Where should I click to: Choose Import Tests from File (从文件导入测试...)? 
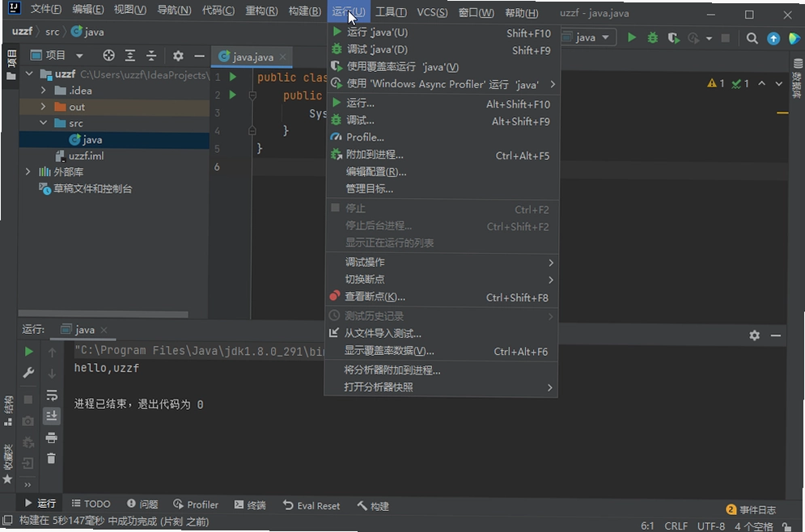coord(442,333)
